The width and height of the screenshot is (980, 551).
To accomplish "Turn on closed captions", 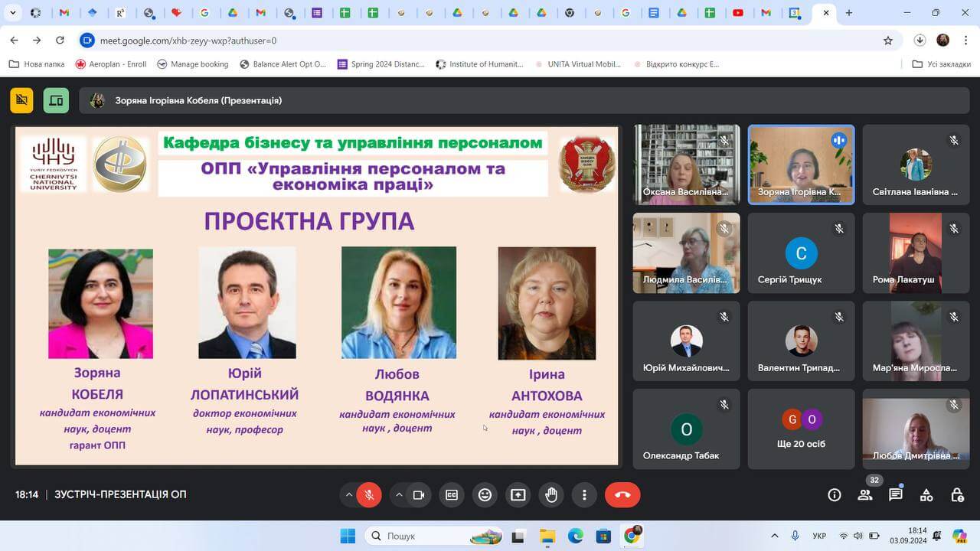I will [x=452, y=495].
